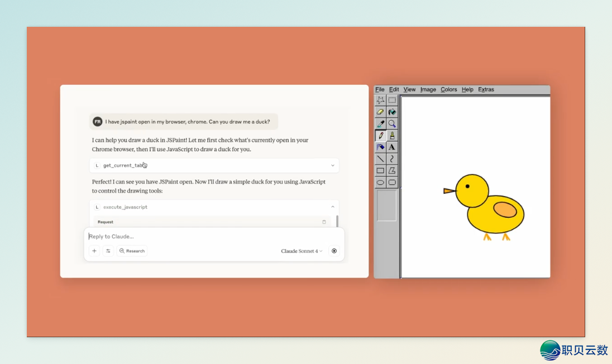
Task: Choose the Magnifier tool
Action: point(392,124)
